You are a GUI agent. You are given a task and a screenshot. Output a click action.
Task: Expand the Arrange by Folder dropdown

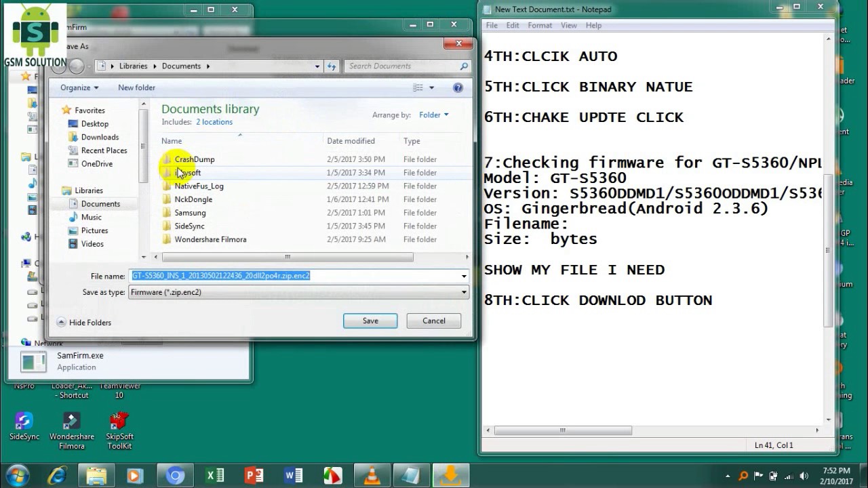point(434,115)
